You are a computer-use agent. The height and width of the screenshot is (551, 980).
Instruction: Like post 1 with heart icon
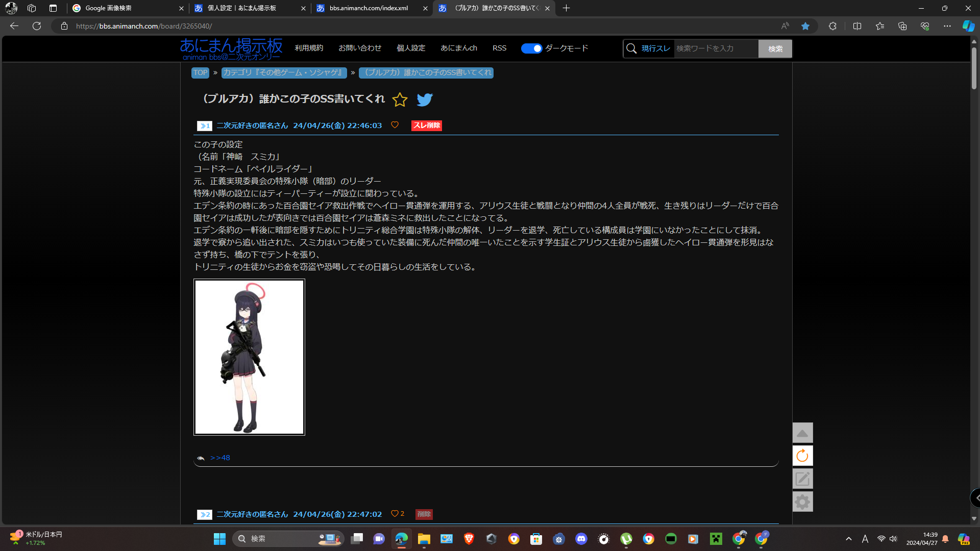tap(395, 125)
